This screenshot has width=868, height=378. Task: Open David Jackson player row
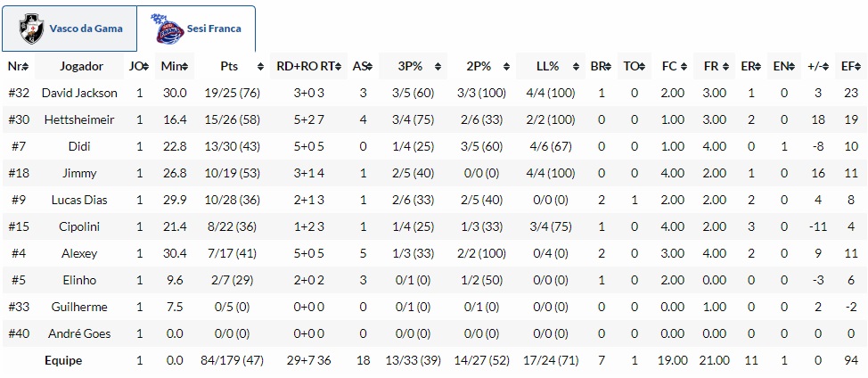point(82,93)
